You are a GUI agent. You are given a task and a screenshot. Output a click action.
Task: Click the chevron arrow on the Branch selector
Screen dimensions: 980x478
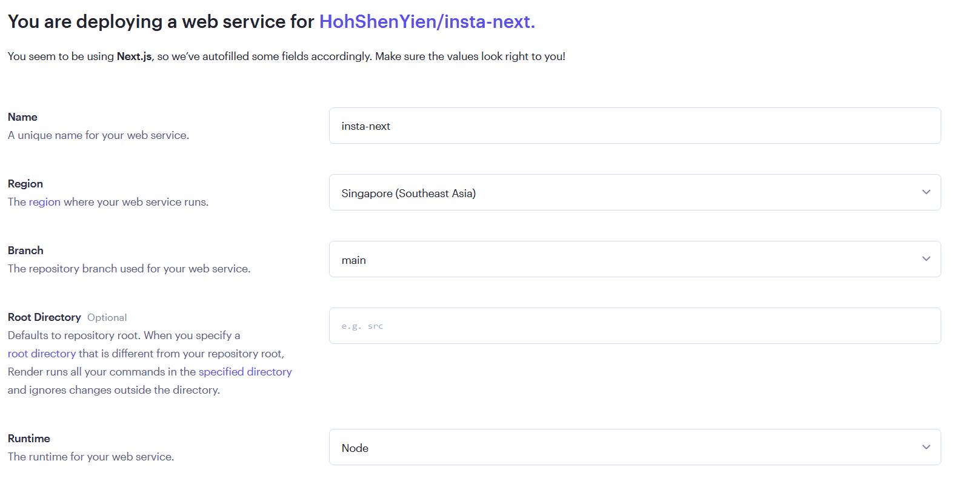coord(925,259)
